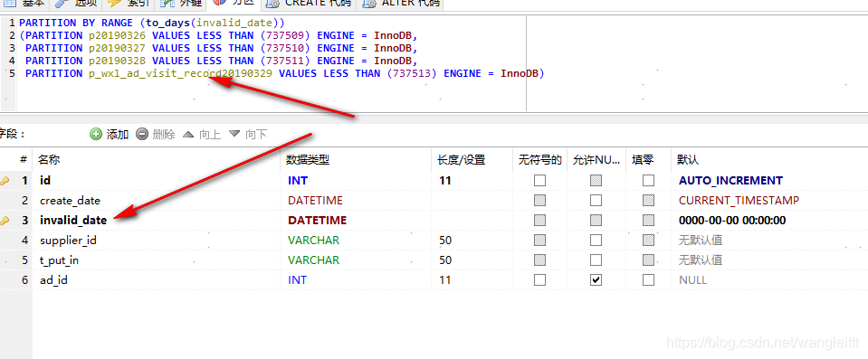This screenshot has height=359, width=868.
Task: Click the 向上 button label
Action: (210, 134)
